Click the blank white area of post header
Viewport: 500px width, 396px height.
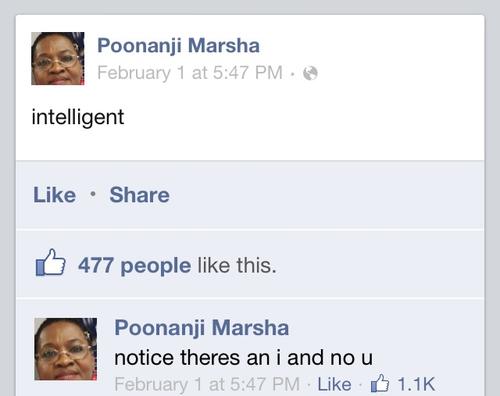(383, 57)
